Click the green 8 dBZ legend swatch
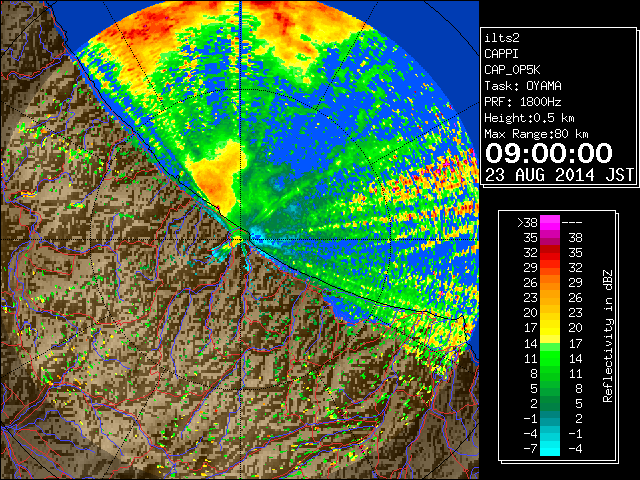Screen dimensions: 640x480 (x=550, y=373)
